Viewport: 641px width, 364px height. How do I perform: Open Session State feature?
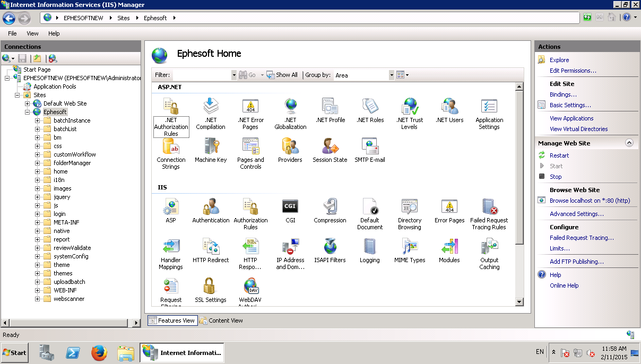[x=330, y=150]
